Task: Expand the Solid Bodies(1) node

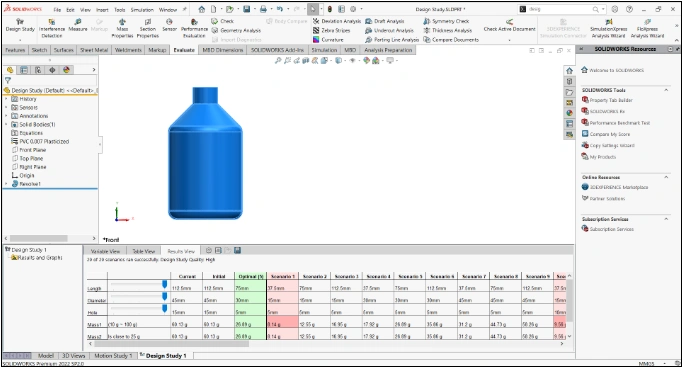Action: (x=6, y=124)
